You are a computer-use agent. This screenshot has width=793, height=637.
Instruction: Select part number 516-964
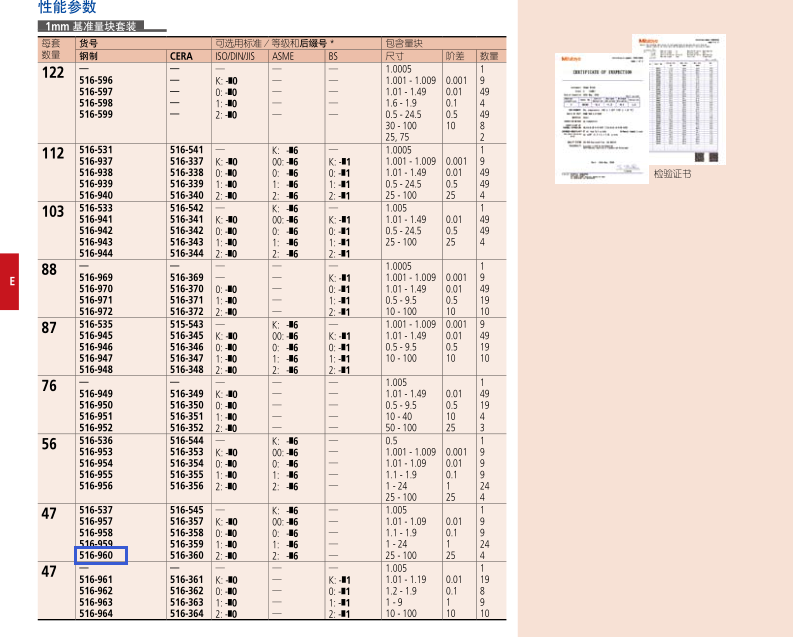[x=96, y=613]
